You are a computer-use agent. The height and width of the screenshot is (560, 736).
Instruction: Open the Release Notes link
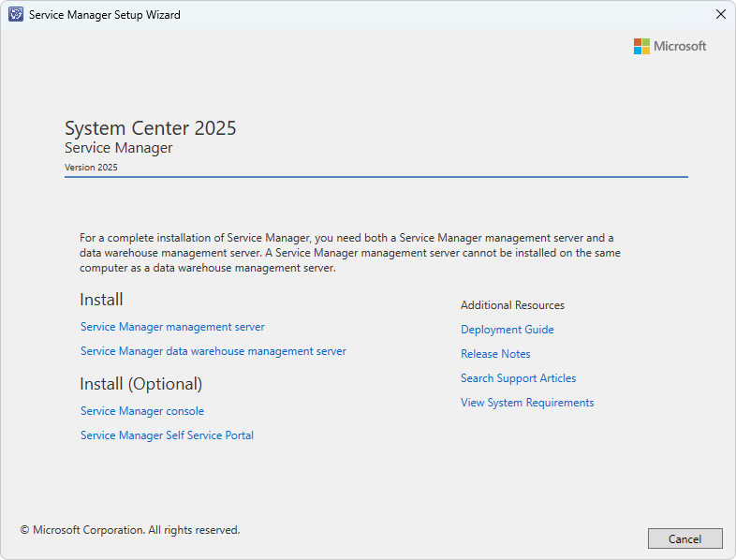495,354
